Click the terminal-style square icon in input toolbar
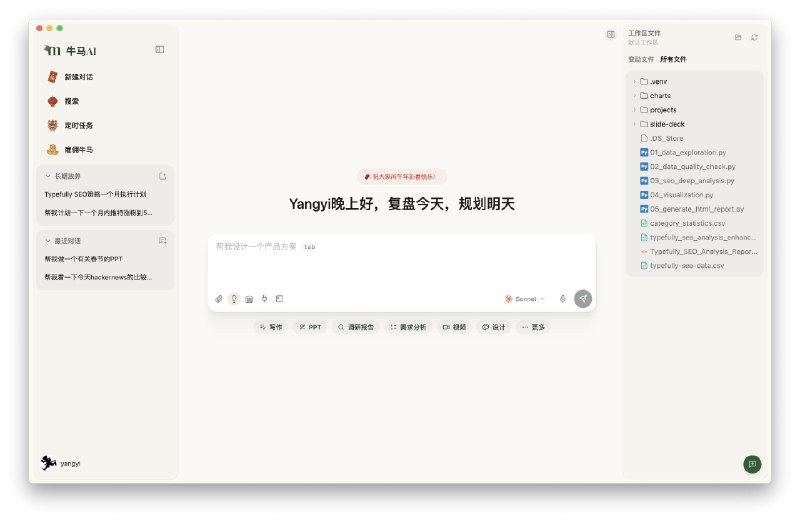The height and width of the screenshot is (521, 800). (x=280, y=299)
